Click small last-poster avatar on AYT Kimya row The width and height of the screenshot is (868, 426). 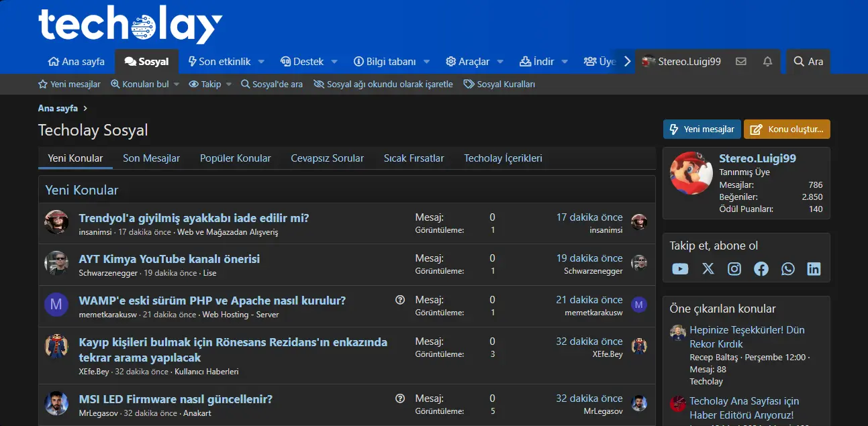(639, 263)
